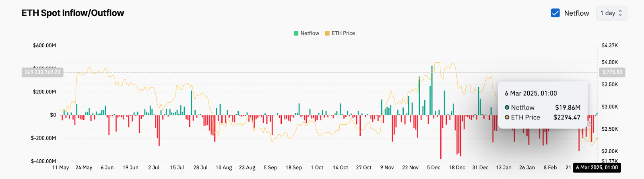Click the 8 Feb date label
The image size is (644, 179).
(x=551, y=167)
